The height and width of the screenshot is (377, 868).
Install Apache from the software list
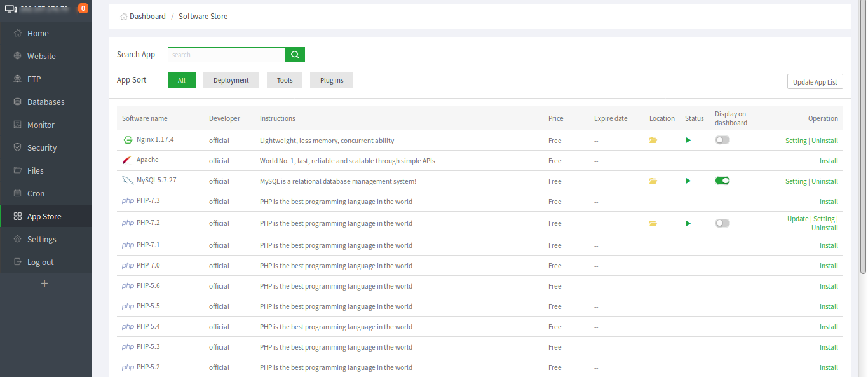(x=829, y=161)
